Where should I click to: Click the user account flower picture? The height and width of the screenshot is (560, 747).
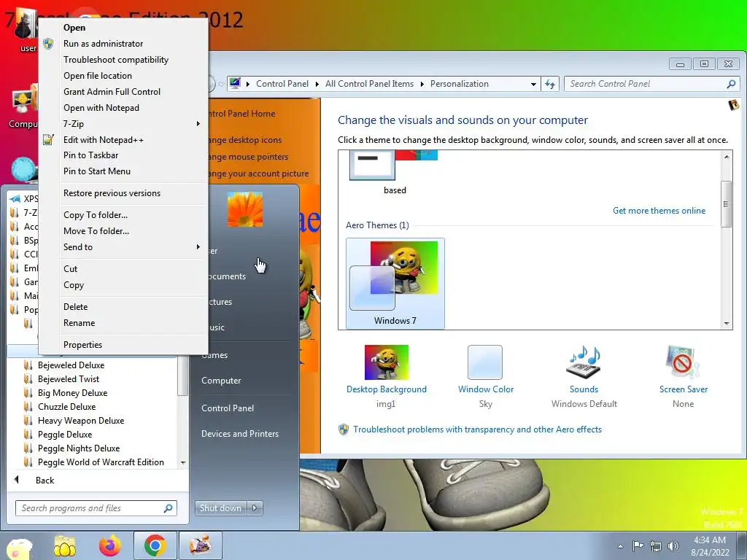[245, 209]
